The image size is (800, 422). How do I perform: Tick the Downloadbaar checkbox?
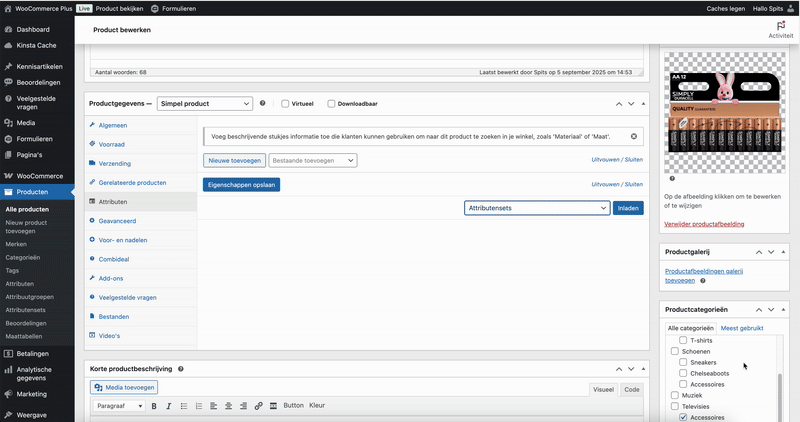pos(331,103)
